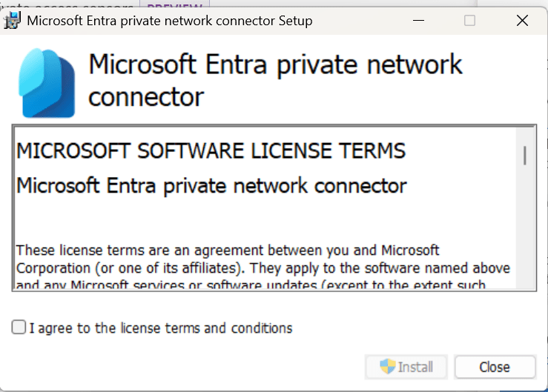The image size is (548, 392).
Task: Click the Install button text
Action: [x=415, y=367]
